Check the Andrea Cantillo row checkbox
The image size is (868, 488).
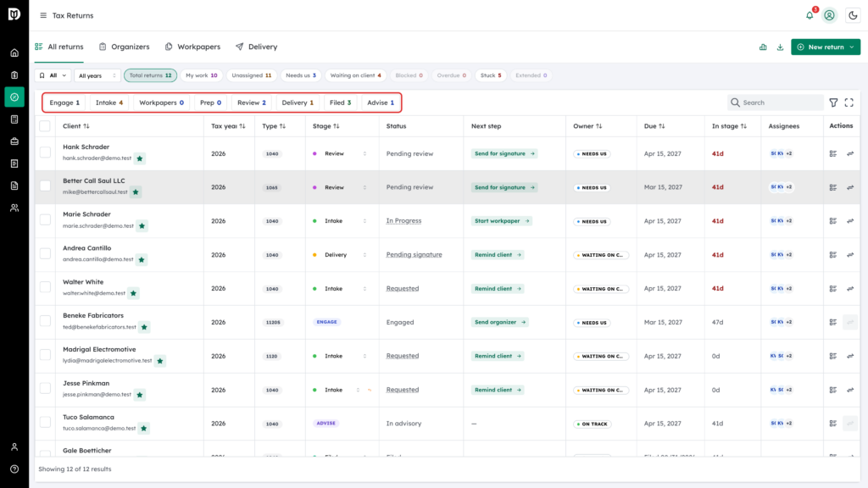[x=45, y=253]
